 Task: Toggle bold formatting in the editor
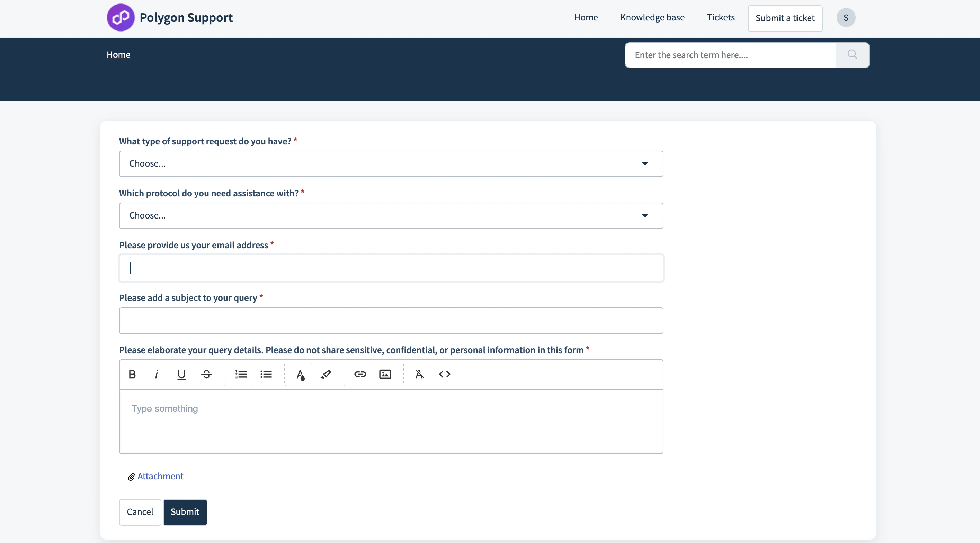point(132,374)
